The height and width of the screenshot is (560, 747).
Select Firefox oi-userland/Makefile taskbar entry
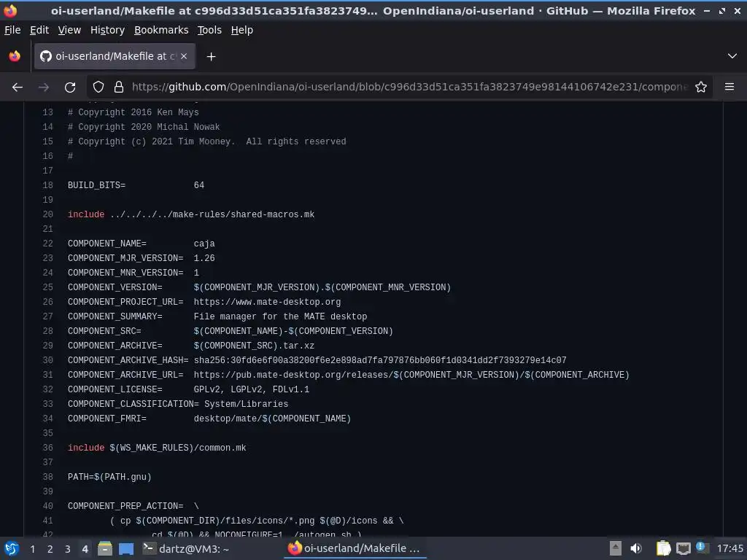point(355,548)
